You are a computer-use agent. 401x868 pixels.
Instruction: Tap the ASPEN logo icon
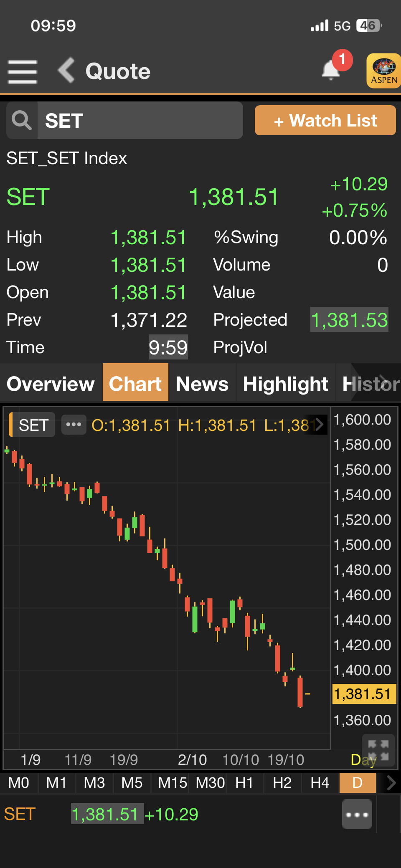tap(383, 71)
